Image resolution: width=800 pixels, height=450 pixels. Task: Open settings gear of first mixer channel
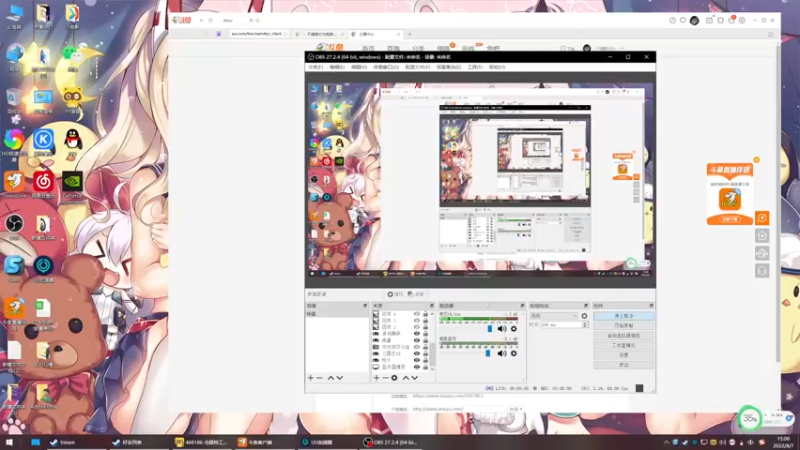(514, 329)
